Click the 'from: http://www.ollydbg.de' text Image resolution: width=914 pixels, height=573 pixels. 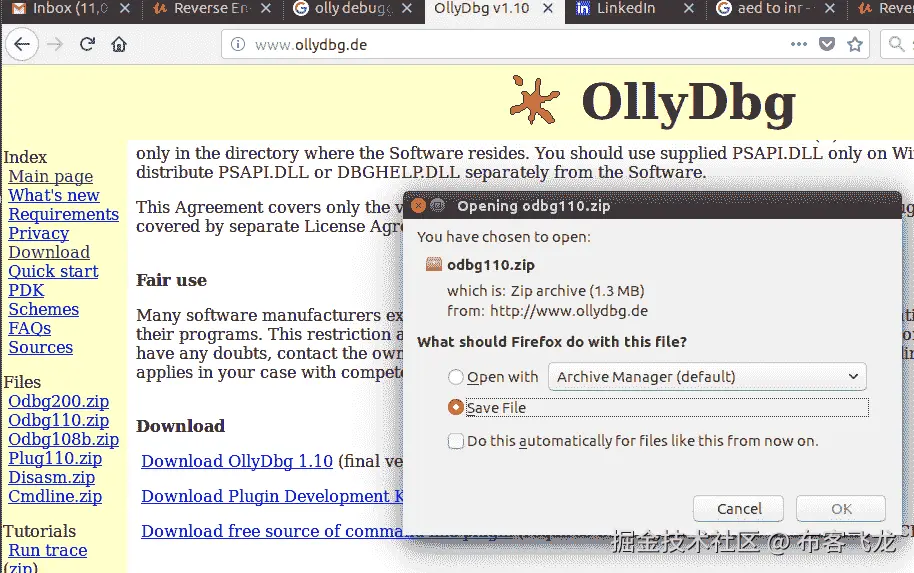(x=547, y=311)
